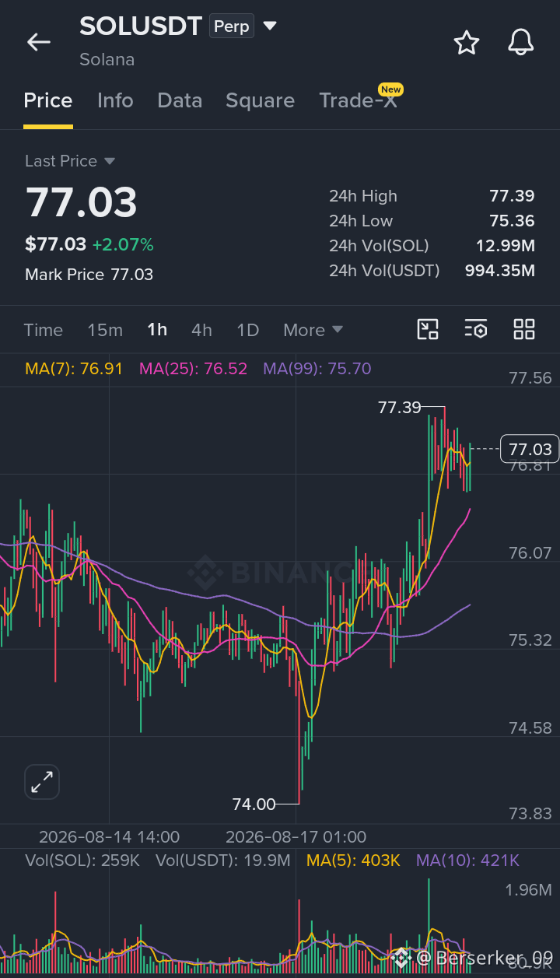Click the 74.00 low marker on chart
This screenshot has height=978, width=560.
click(x=254, y=804)
